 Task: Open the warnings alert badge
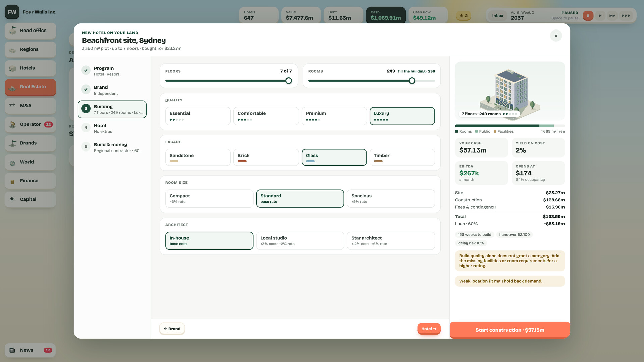[x=464, y=16]
